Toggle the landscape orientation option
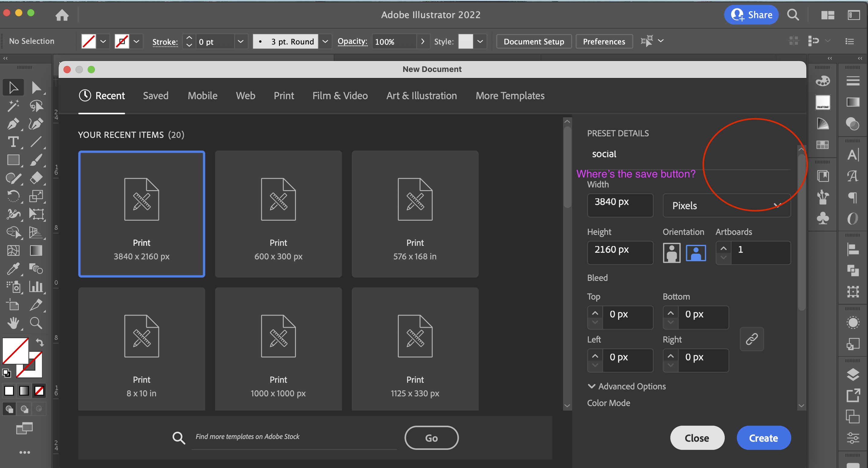 pos(696,252)
